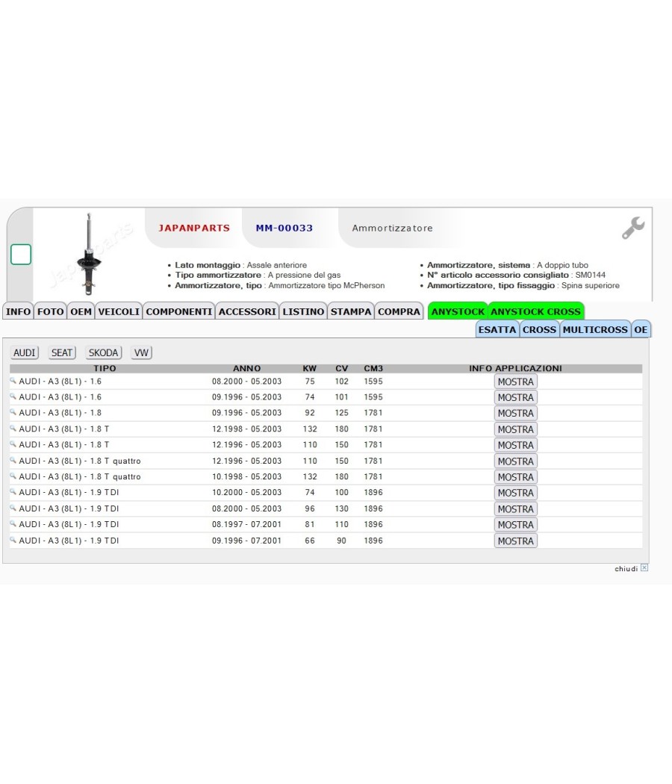Select the STAMPA tab
This screenshot has height=784, width=672.
351,311
